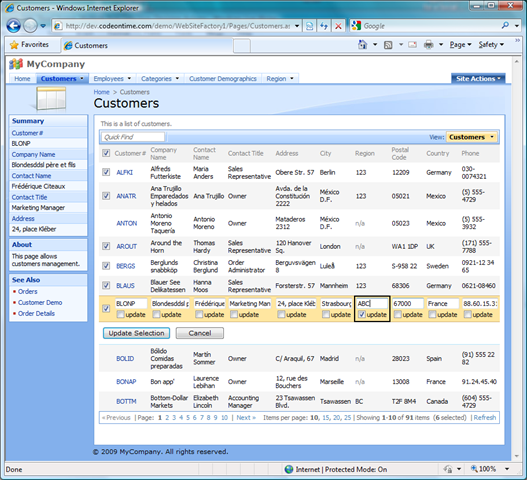Click the Refresh page arrows icon
The width and height of the screenshot is (527, 480).
click(324, 26)
